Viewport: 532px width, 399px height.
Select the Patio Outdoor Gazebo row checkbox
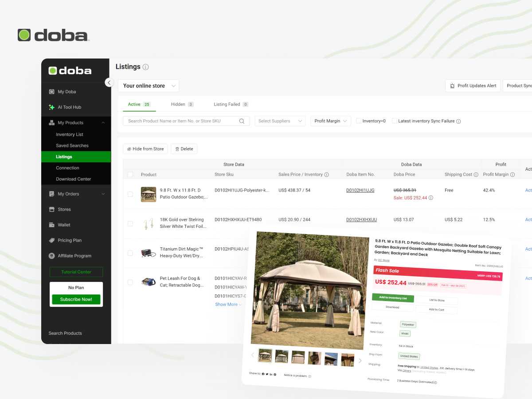pyautogui.click(x=130, y=194)
